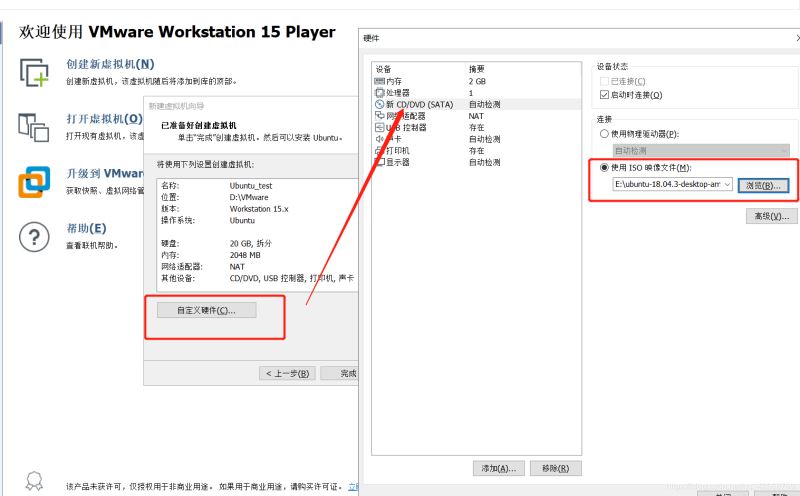The height and width of the screenshot is (496, 800).
Task: Click the 添加 add device button
Action: (499, 468)
